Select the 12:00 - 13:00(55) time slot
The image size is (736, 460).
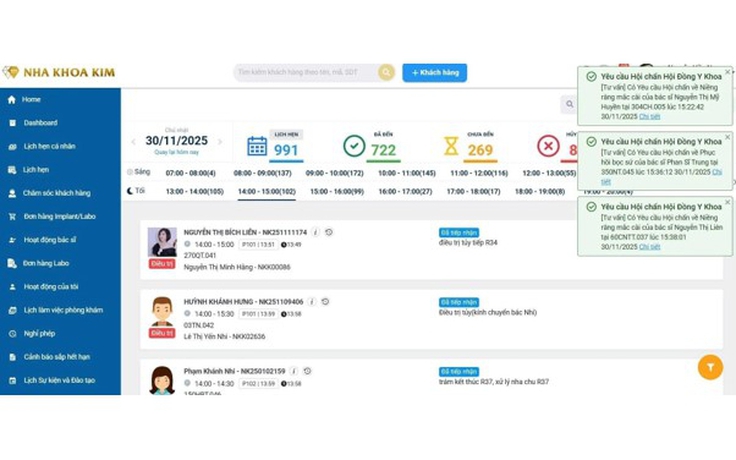[x=550, y=173]
